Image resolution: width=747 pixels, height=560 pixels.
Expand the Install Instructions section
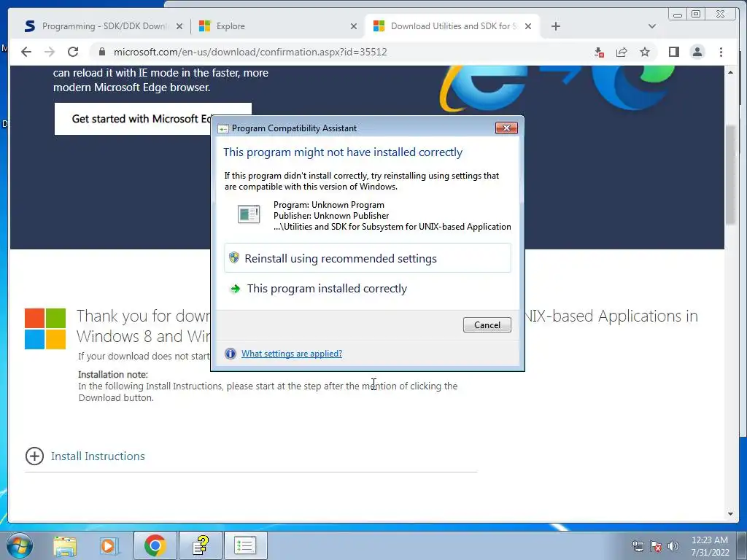(34, 456)
